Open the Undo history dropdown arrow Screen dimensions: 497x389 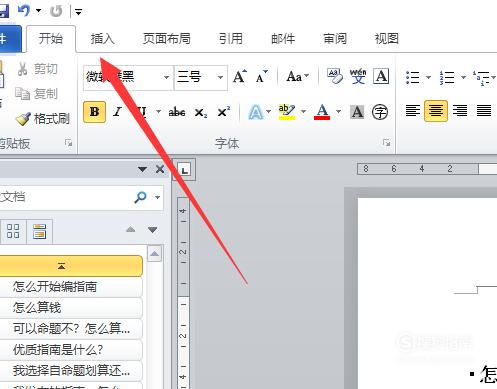pyautogui.click(x=39, y=11)
